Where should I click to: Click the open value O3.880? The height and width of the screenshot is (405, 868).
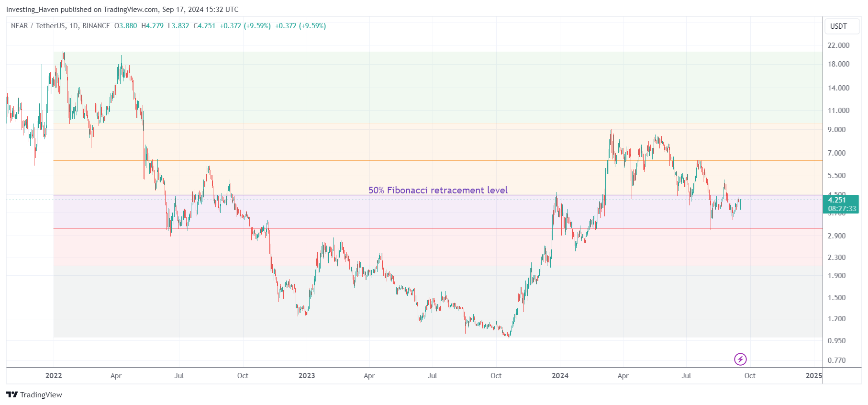click(x=125, y=26)
